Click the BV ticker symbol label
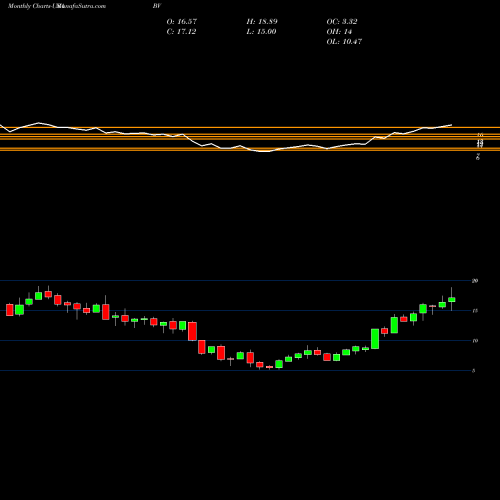The height and width of the screenshot is (500, 500). (157, 6)
